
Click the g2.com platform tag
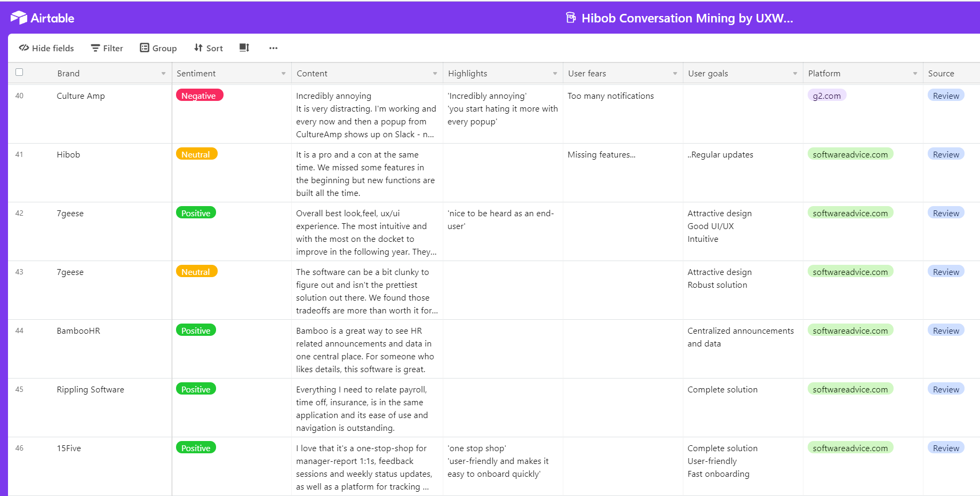click(827, 96)
